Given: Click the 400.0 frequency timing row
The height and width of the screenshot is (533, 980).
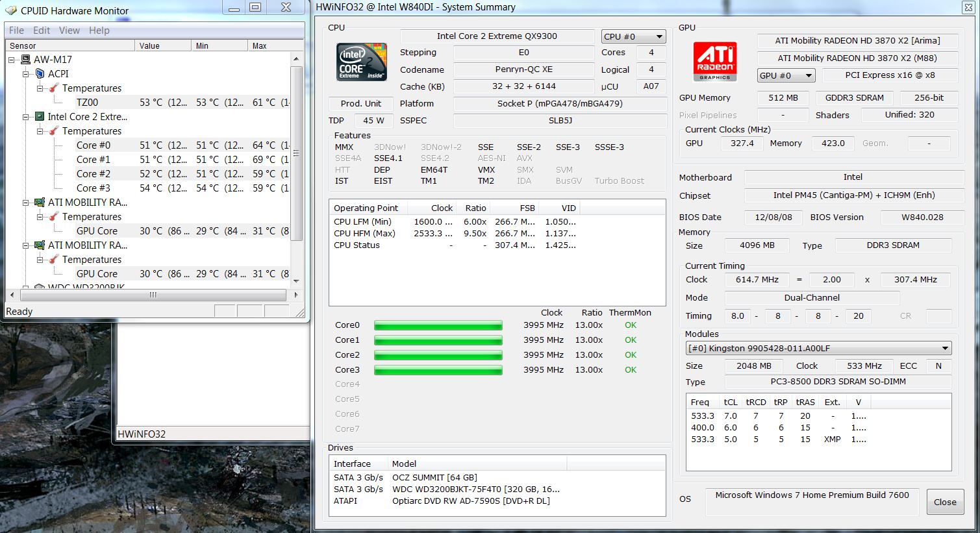Looking at the screenshot, I should click(x=778, y=428).
